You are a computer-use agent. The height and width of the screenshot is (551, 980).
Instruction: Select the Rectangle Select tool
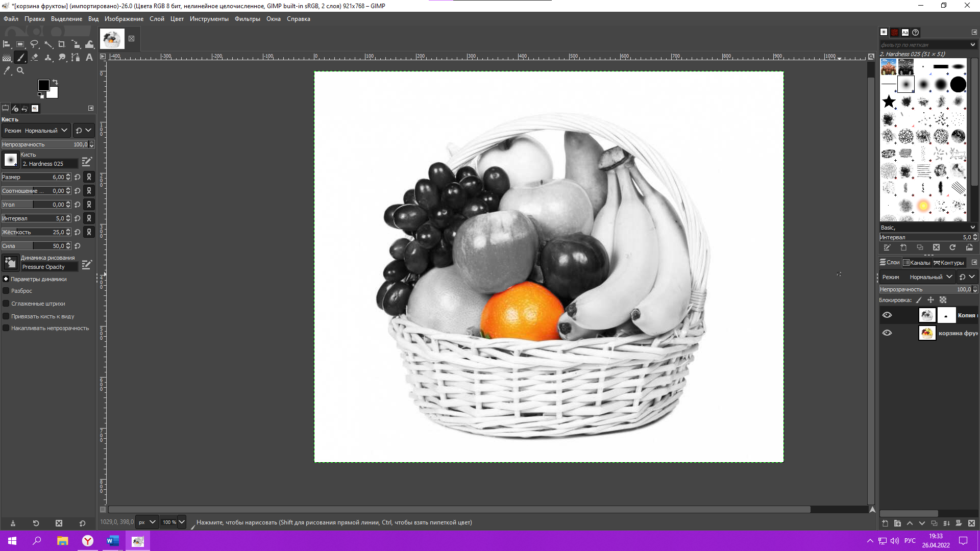coord(20,44)
